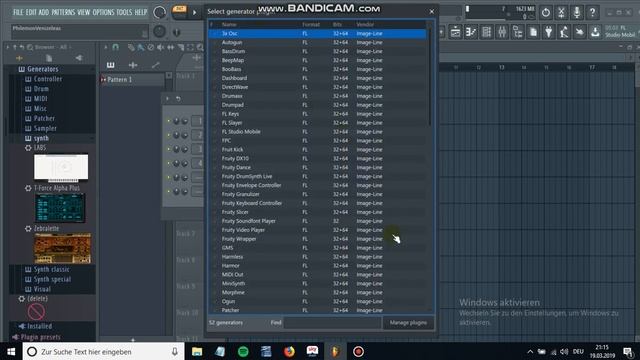
Task: Sort plugin list by Vendor column
Action: pos(365,24)
